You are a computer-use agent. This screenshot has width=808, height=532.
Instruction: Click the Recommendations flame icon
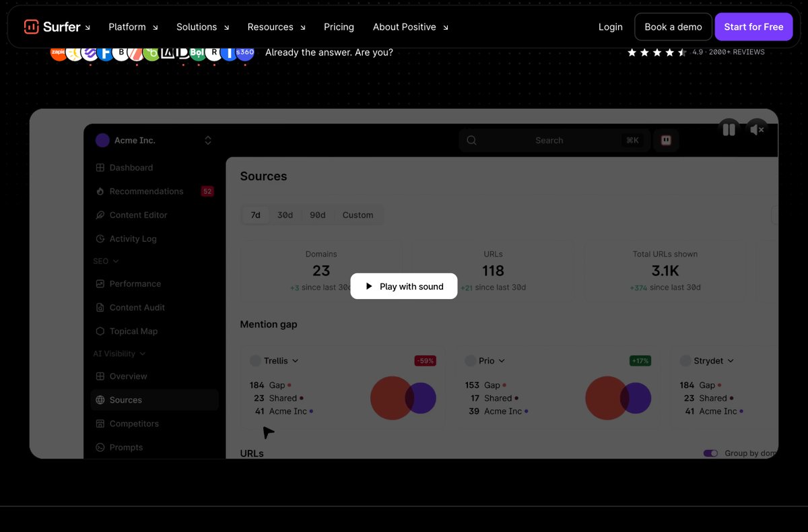pyautogui.click(x=100, y=191)
